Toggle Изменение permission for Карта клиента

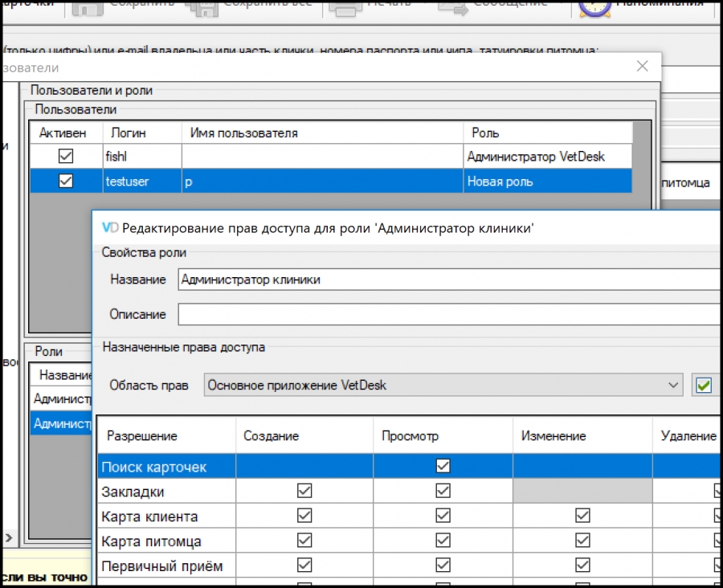tap(583, 516)
